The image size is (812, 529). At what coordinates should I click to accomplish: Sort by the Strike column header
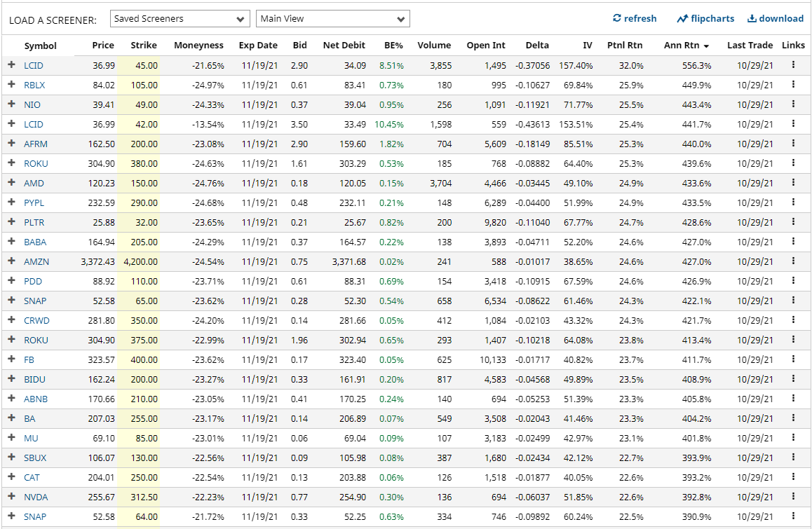[x=144, y=45]
